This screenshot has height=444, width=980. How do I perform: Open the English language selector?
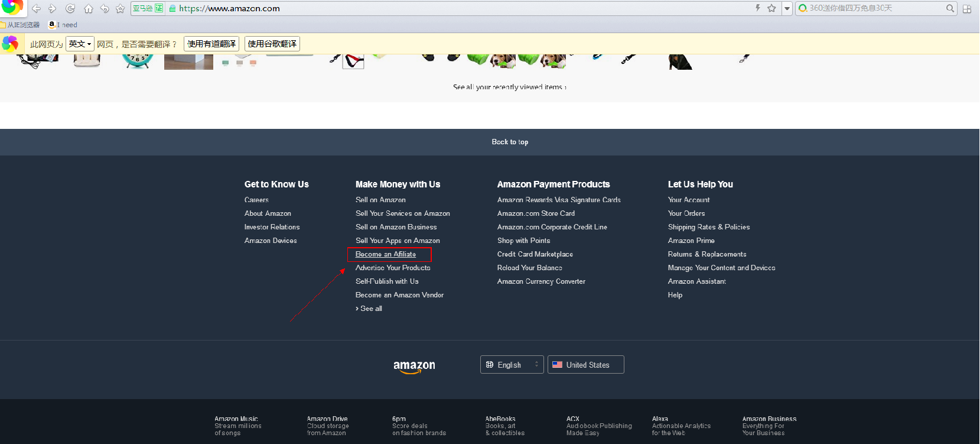pos(512,365)
